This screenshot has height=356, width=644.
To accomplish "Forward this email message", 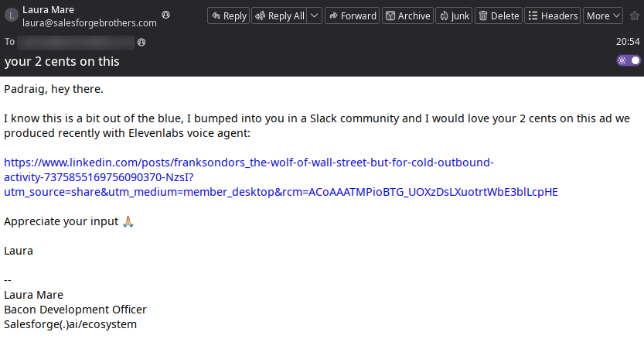I will point(352,15).
